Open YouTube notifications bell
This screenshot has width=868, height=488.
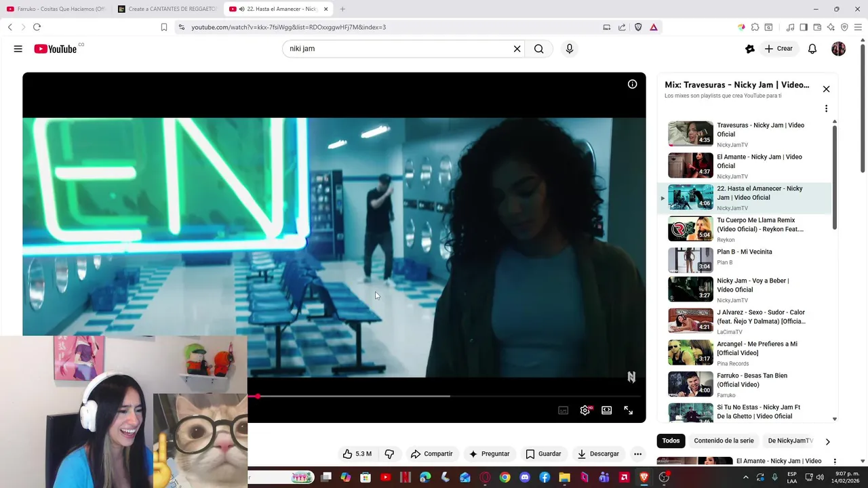812,49
